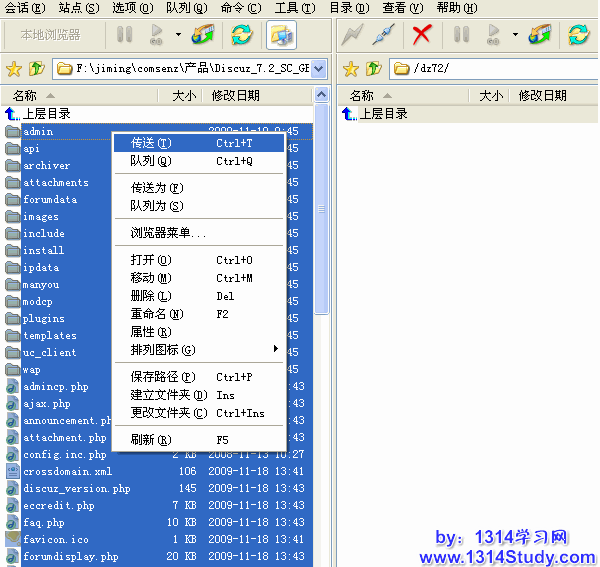Click the local pane transfer queue icon
Image resolution: width=600 pixels, height=567 pixels.
click(x=203, y=35)
